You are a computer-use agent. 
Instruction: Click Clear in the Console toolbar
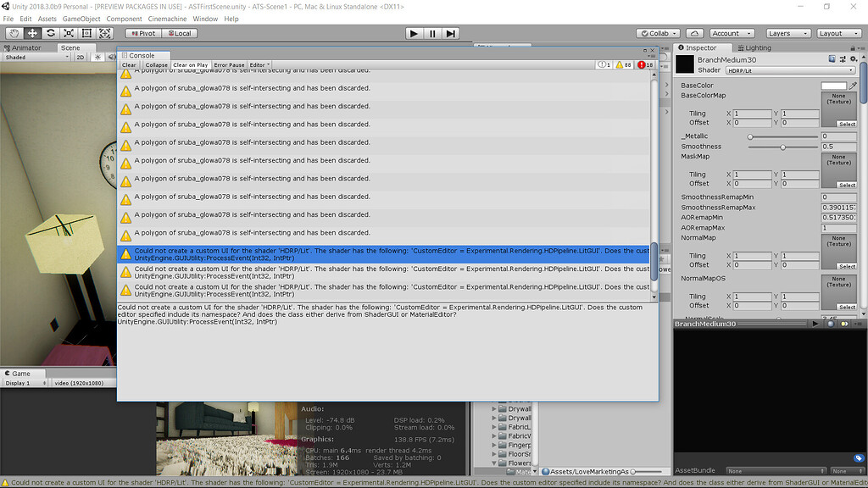[x=128, y=64]
